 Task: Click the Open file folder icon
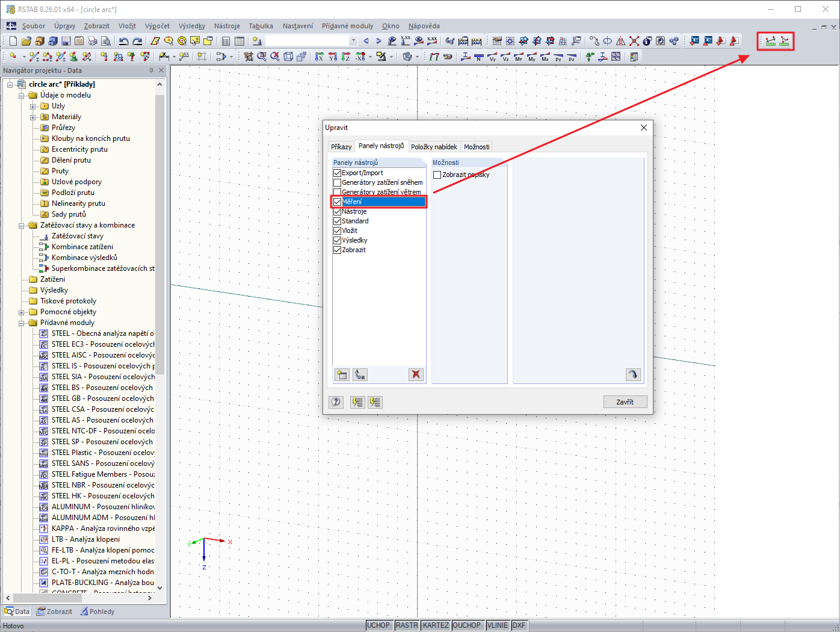pyautogui.click(x=26, y=41)
